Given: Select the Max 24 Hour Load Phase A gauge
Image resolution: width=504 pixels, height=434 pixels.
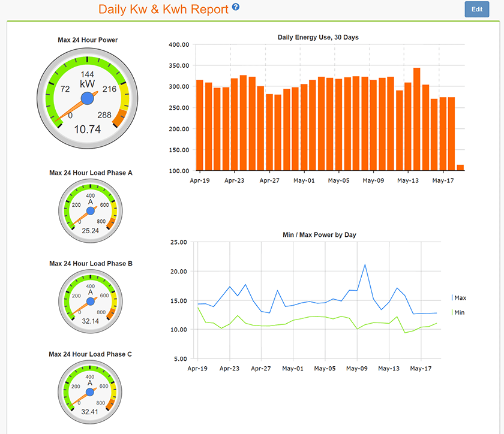Looking at the screenshot, I should [x=90, y=210].
